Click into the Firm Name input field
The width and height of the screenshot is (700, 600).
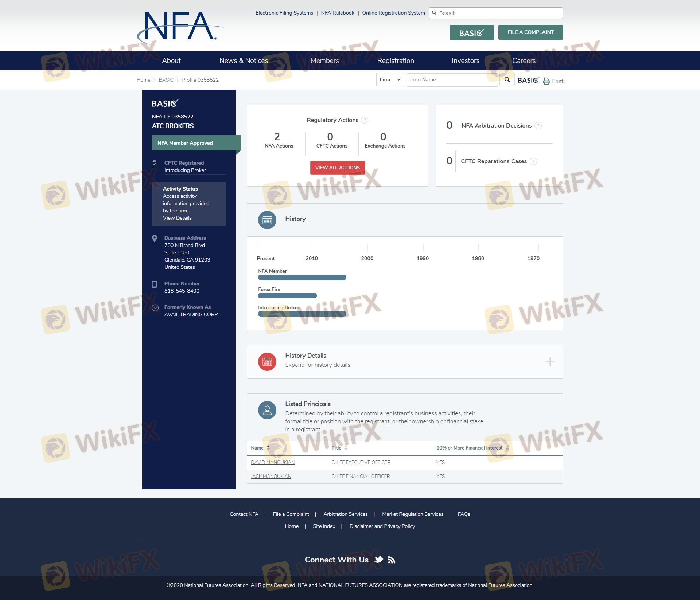click(451, 80)
